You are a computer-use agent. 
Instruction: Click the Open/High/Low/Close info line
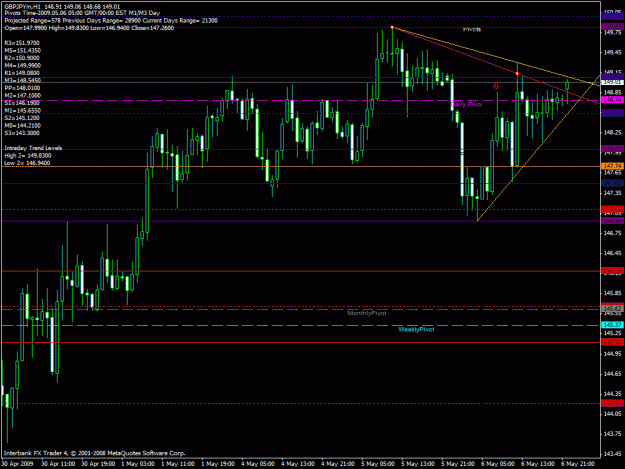(89, 28)
